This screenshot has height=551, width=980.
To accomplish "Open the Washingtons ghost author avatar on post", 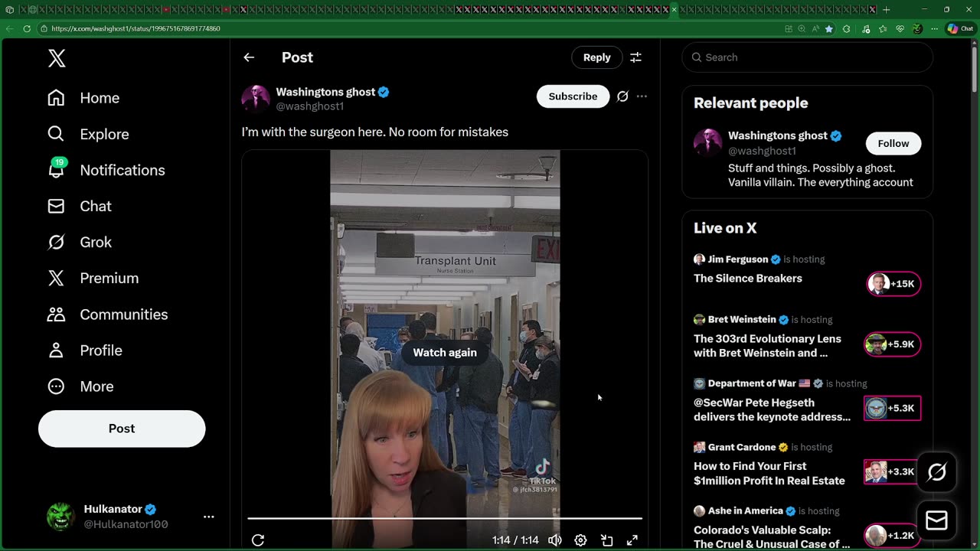I will (256, 99).
